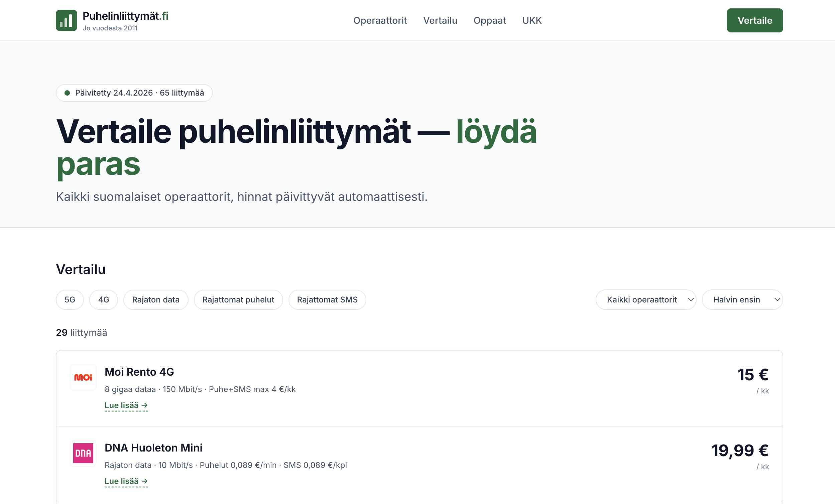835x504 pixels.
Task: Enable the Rajaton data filter
Action: click(x=156, y=299)
